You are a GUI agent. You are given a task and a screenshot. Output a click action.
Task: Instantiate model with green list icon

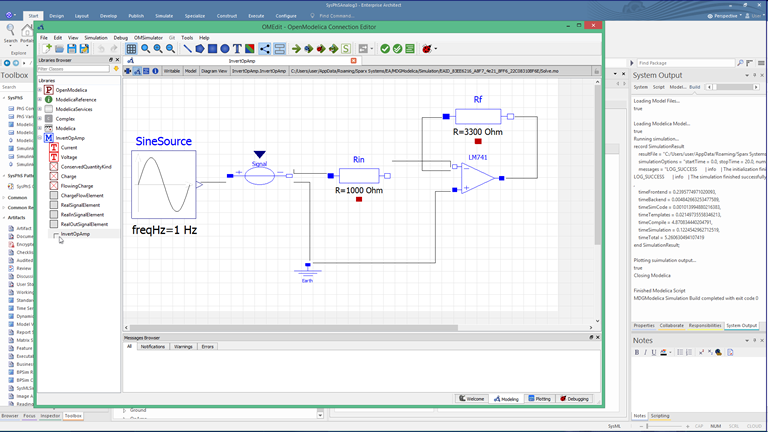pos(410,48)
